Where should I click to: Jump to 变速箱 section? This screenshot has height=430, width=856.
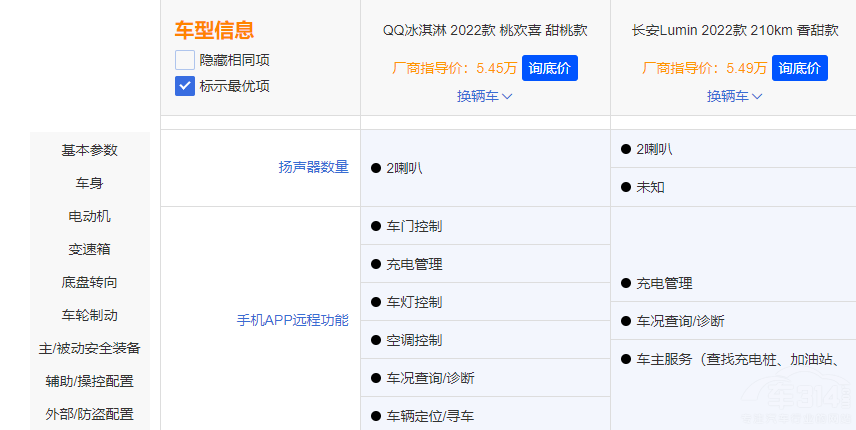(x=90, y=249)
